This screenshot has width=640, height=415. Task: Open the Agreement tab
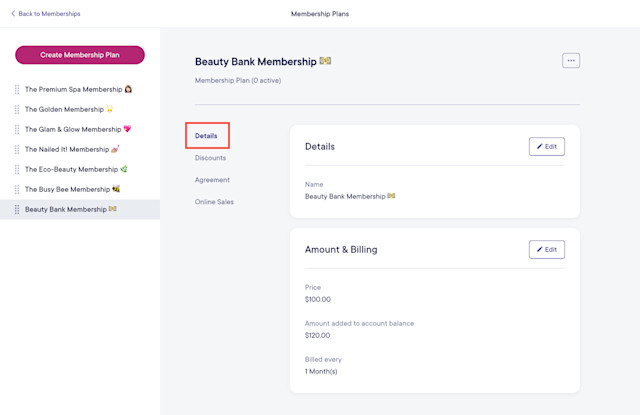[212, 180]
